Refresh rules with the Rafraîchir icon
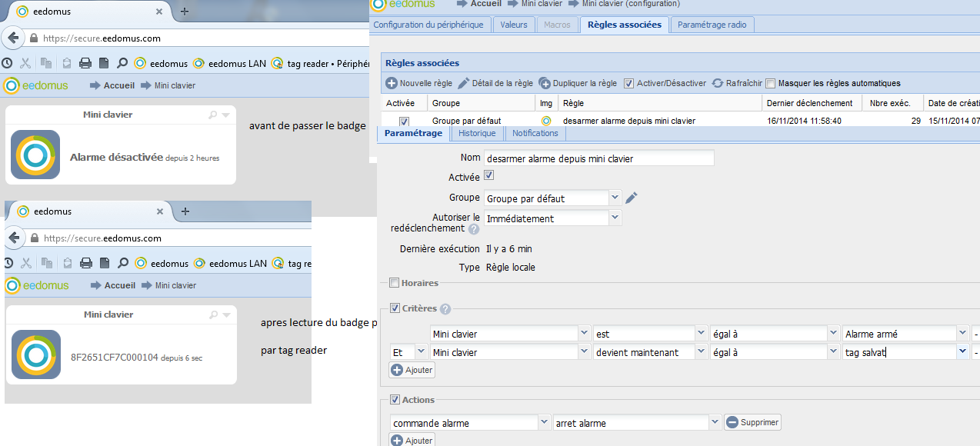Image resolution: width=980 pixels, height=446 pixels. 718,83
